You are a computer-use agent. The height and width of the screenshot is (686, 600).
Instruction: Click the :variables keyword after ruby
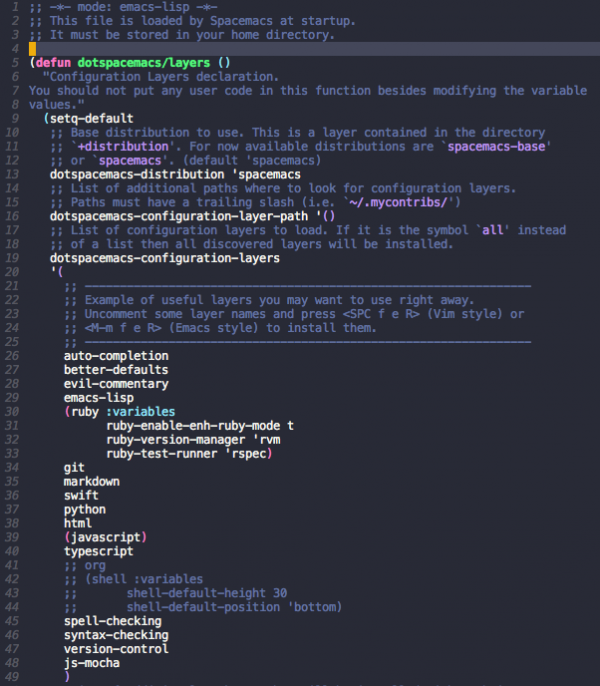click(140, 412)
